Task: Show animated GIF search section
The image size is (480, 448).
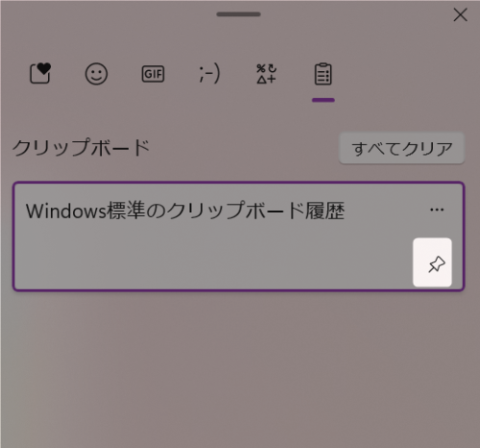Action: tap(153, 74)
